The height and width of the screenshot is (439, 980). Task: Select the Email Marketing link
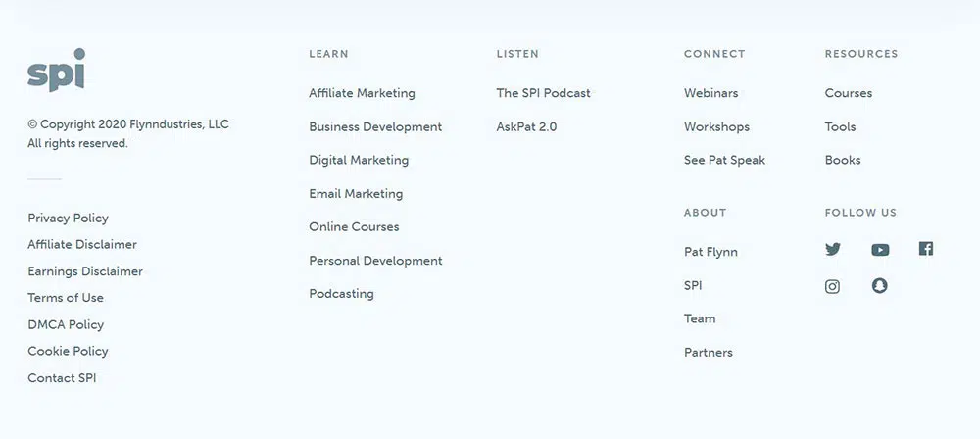[x=356, y=194]
